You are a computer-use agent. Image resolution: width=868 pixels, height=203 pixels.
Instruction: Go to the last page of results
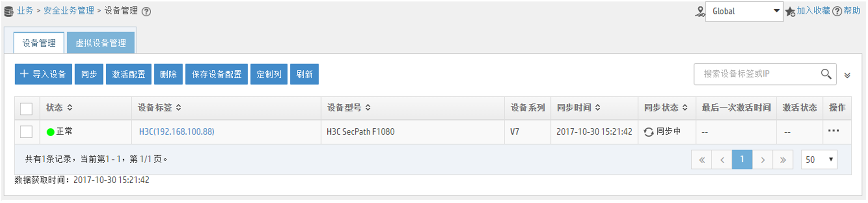(783, 159)
